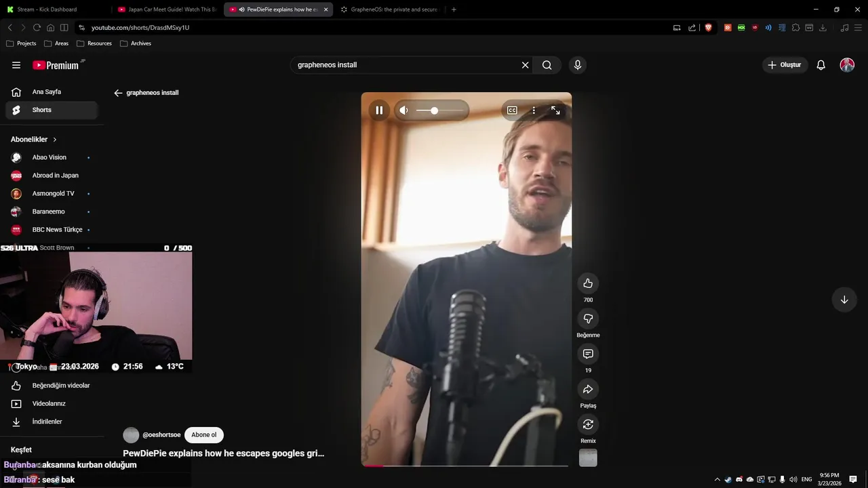Close the PewDiePie explains tab
The image size is (868, 488).
click(x=325, y=9)
